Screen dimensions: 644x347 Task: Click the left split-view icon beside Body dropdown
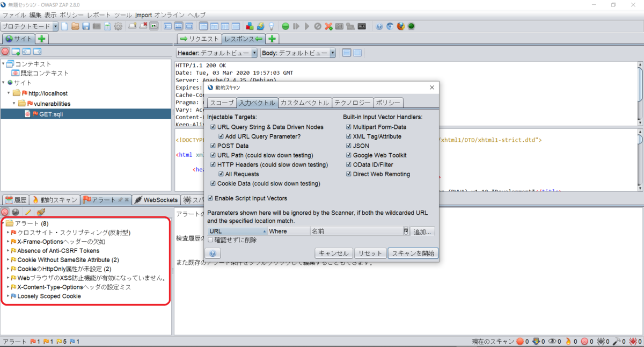coord(347,53)
